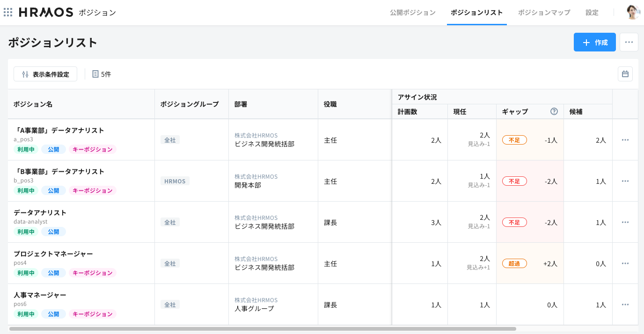Open row options for プロジェクトマネージャー
Image resolution: width=644 pixels, height=334 pixels.
[625, 263]
